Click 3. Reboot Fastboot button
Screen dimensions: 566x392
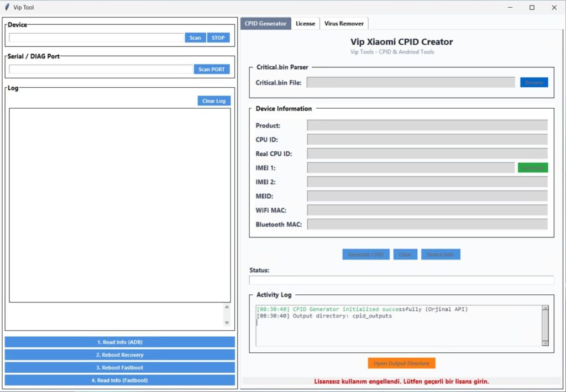coord(120,368)
